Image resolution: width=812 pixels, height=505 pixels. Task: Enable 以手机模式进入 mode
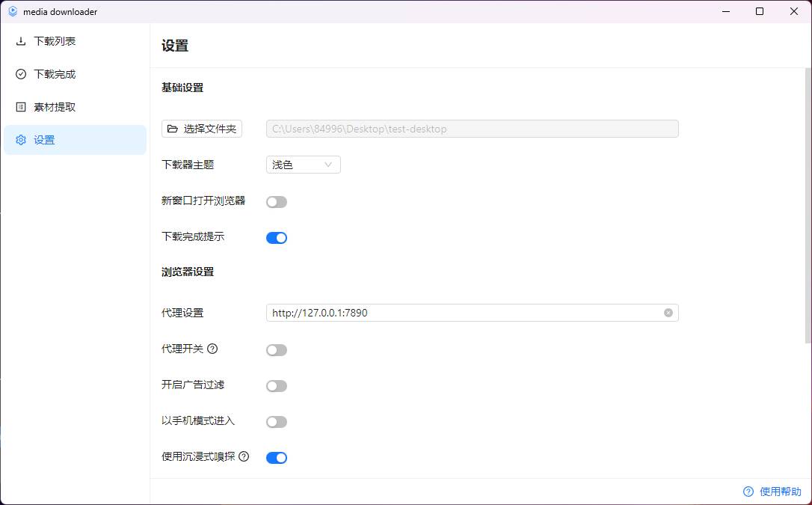click(x=276, y=421)
